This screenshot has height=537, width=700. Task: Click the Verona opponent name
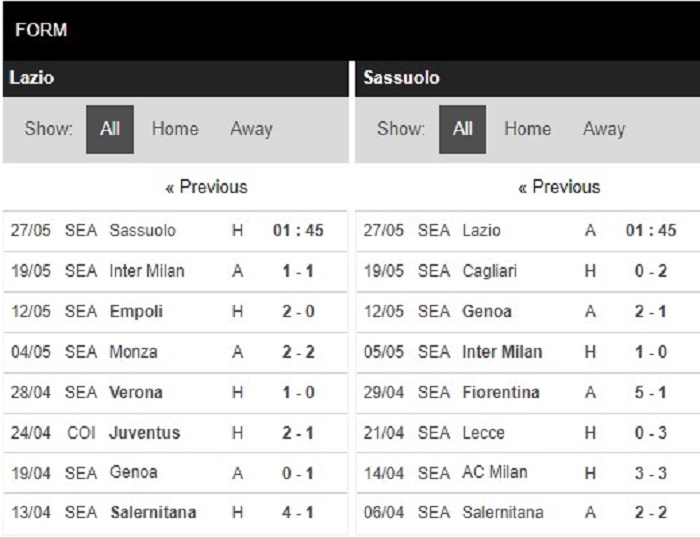pos(136,393)
